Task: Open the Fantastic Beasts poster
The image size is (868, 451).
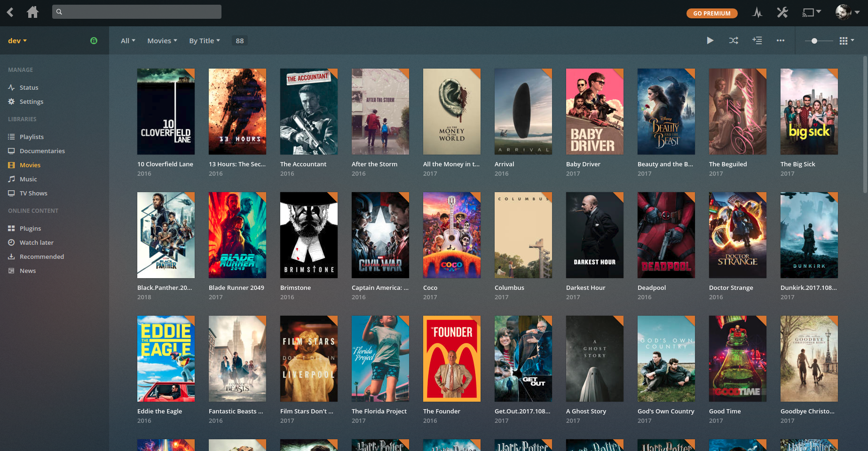Action: [x=237, y=358]
